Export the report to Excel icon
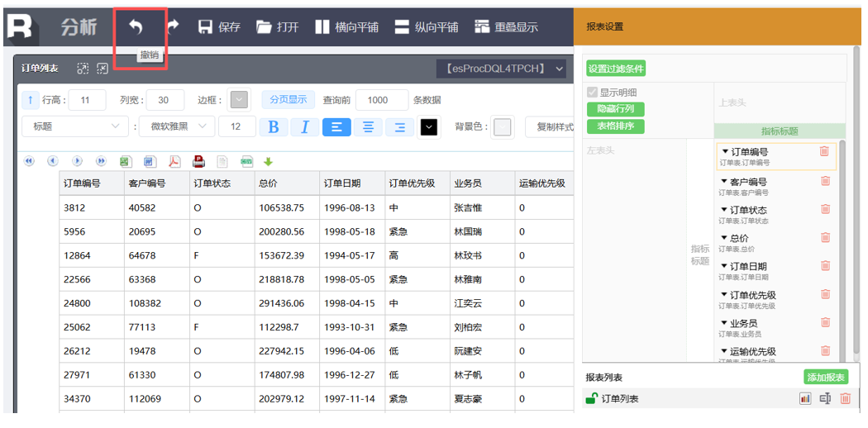Image resolution: width=868 pixels, height=428 pixels. 125,161
